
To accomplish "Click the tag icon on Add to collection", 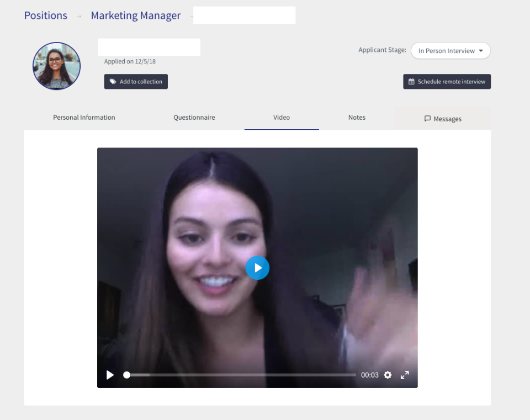I will pos(113,82).
